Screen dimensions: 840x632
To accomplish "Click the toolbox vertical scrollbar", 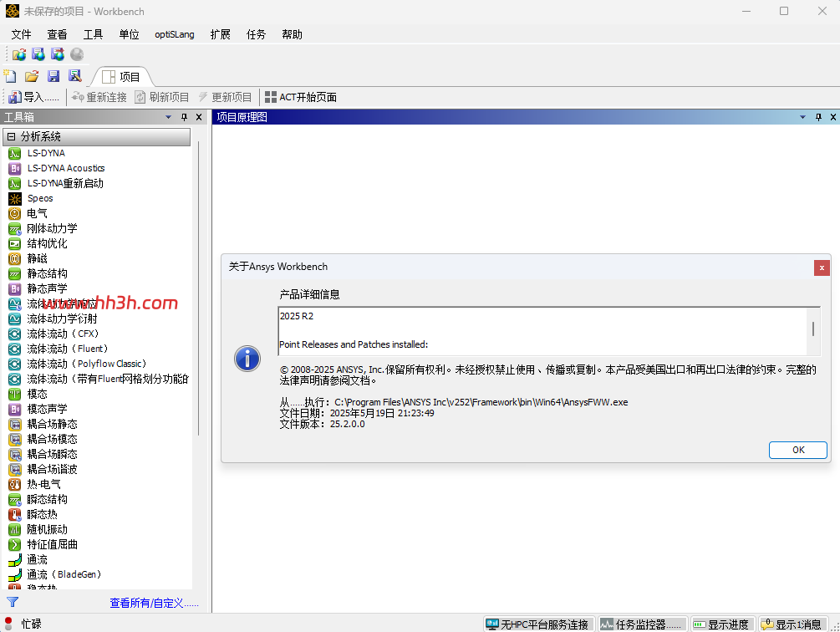I will (x=198, y=289).
